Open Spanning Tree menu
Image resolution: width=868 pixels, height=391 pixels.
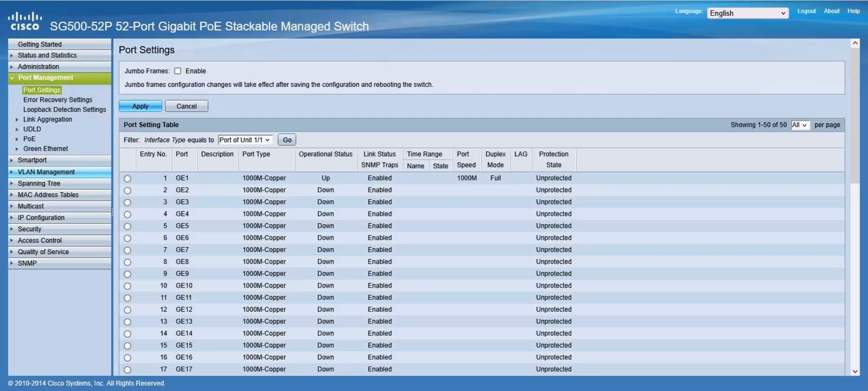point(59,183)
